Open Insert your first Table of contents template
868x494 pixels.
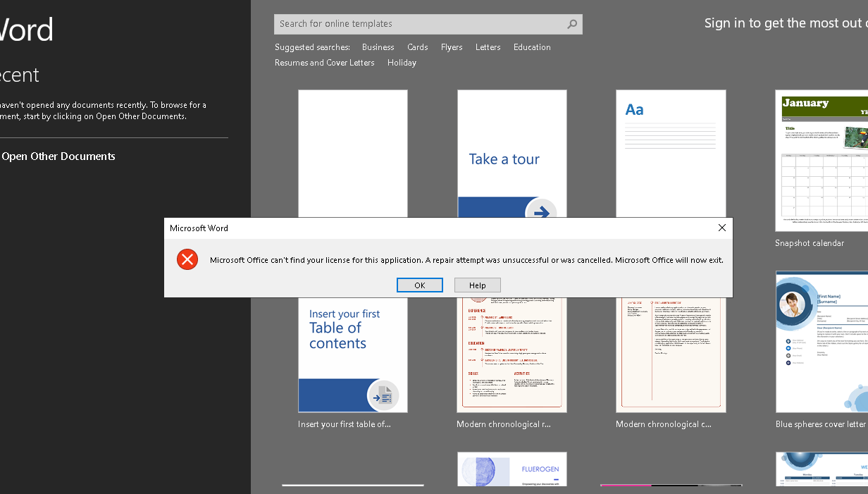coord(353,355)
